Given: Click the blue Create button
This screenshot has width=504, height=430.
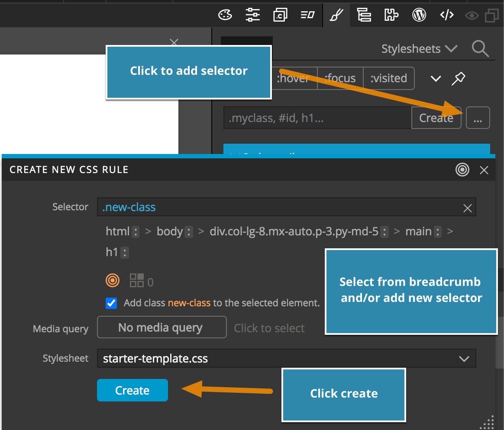Looking at the screenshot, I should click(x=132, y=390).
